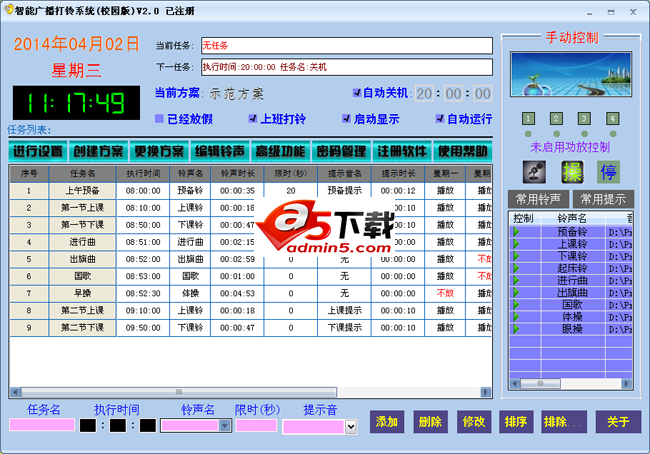Viewport: 650px width, 454px height.
Task: Toggle 启动显示 checkbox
Action: pyautogui.click(x=346, y=119)
